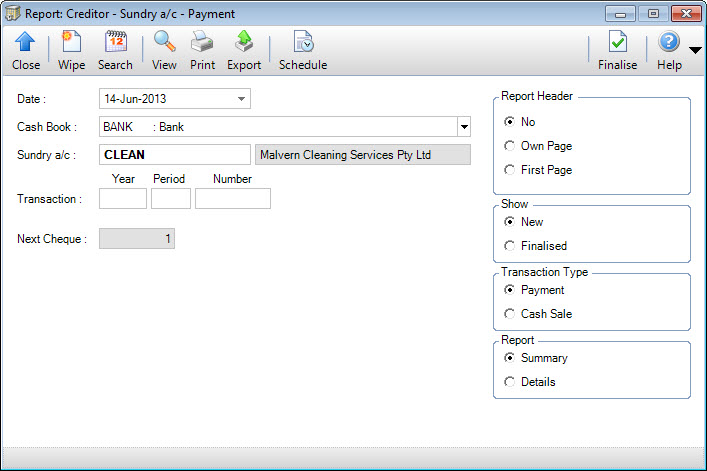Click the Sundry a/c label

[46, 155]
